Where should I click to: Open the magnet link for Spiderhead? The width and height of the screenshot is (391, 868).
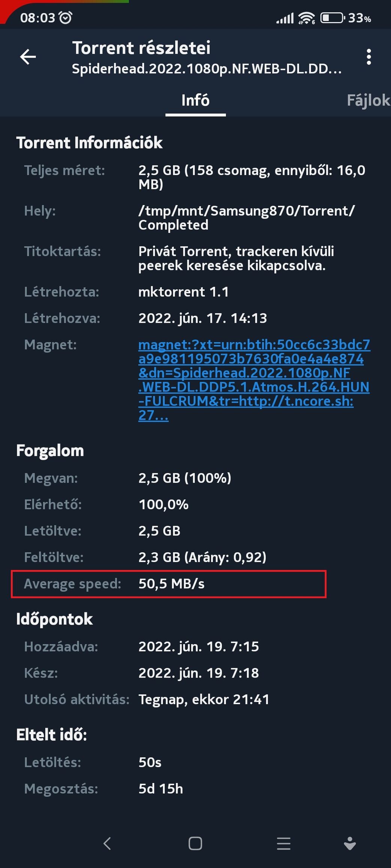pyautogui.click(x=254, y=380)
